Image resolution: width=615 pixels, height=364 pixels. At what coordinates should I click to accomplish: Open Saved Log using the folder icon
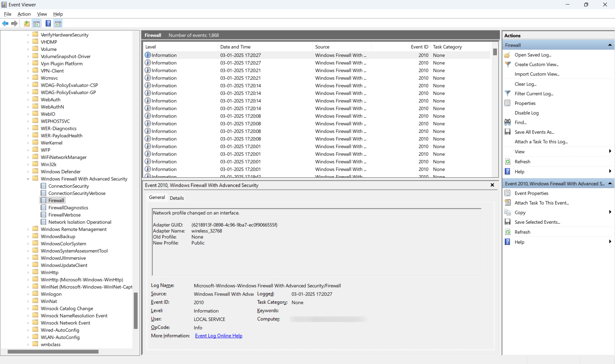click(x=508, y=55)
